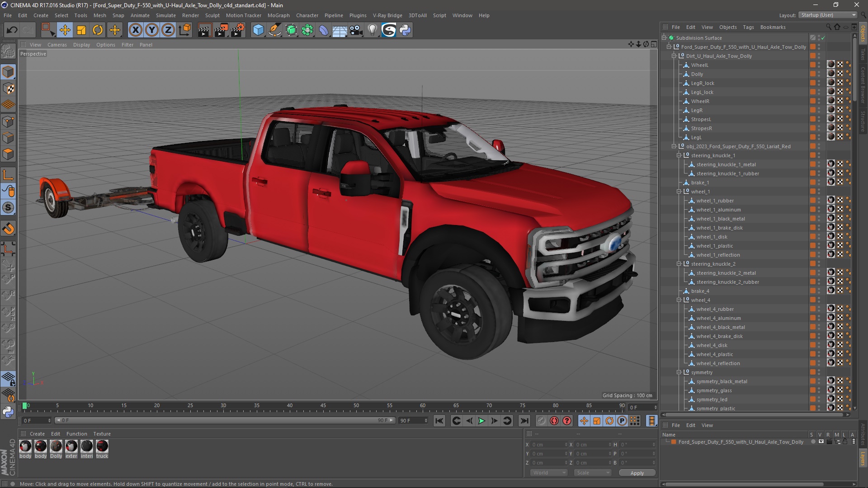Open the Layer manager View menu
The image size is (868, 488).
[707, 425]
